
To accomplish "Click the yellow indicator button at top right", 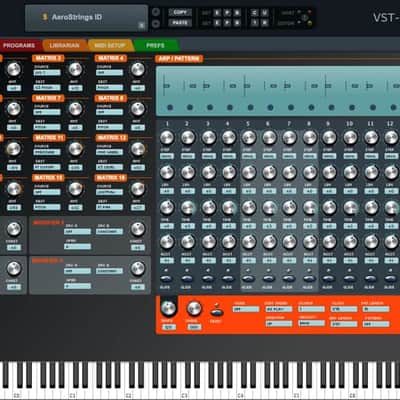I will (x=310, y=23).
